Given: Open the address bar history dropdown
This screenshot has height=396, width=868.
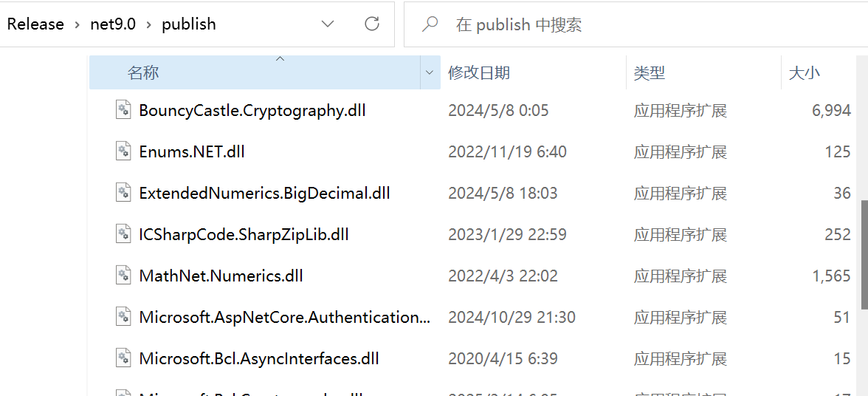Looking at the screenshot, I should pyautogui.click(x=328, y=24).
